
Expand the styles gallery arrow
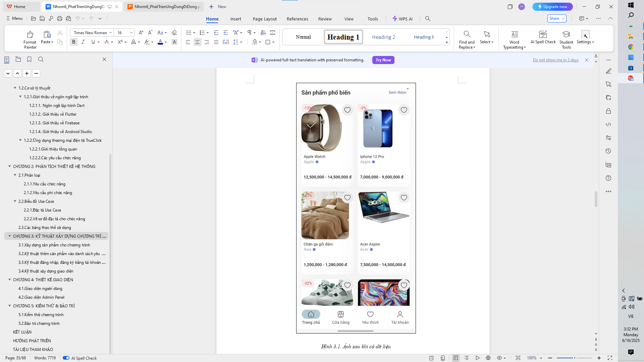pos(446,43)
